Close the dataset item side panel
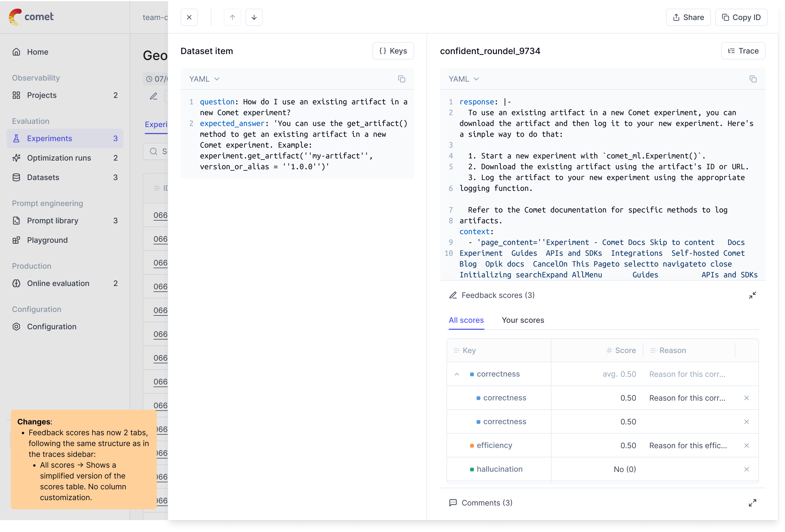The image size is (785, 532). click(x=189, y=17)
